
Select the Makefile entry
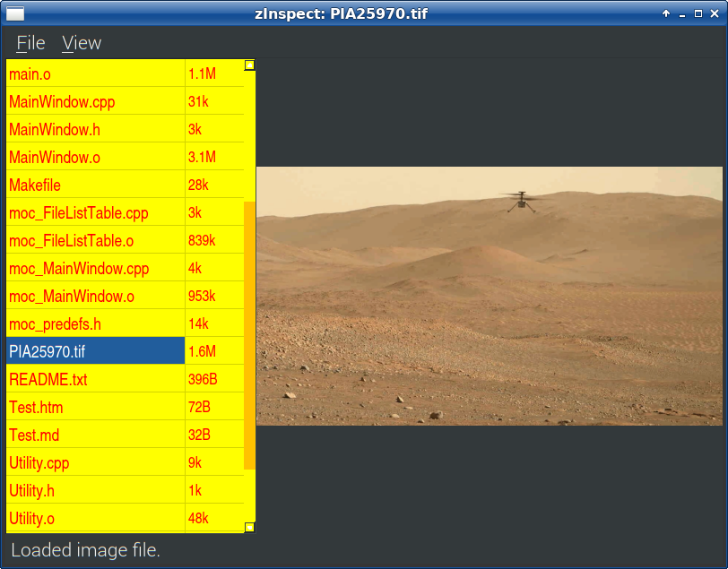coord(96,185)
